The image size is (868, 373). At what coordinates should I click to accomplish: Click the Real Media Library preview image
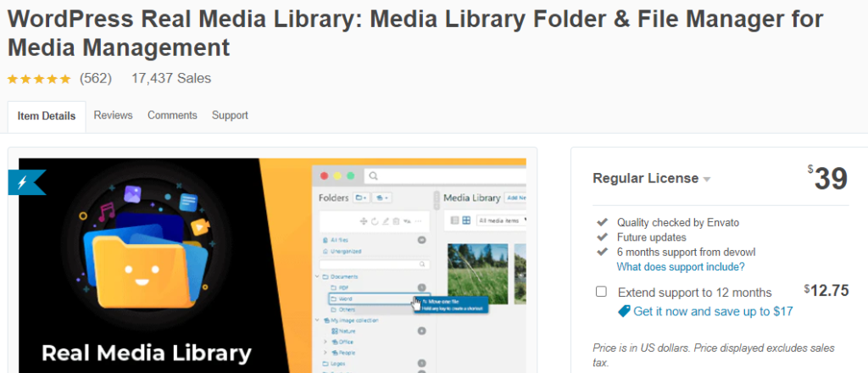[x=272, y=265]
